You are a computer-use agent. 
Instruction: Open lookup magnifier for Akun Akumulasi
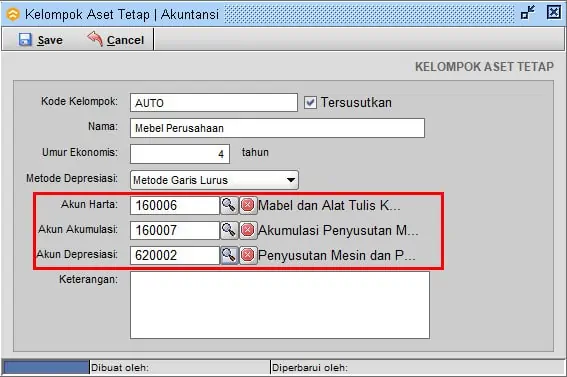click(229, 230)
